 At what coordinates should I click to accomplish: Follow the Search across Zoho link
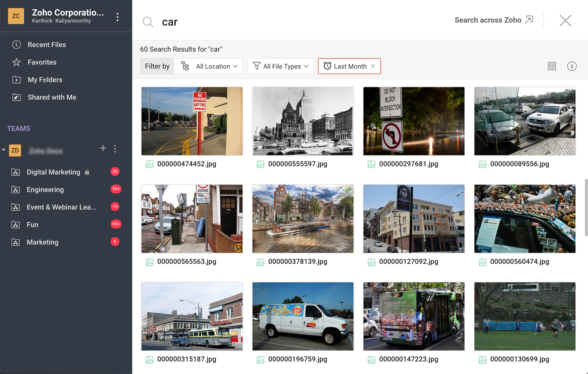pos(488,20)
